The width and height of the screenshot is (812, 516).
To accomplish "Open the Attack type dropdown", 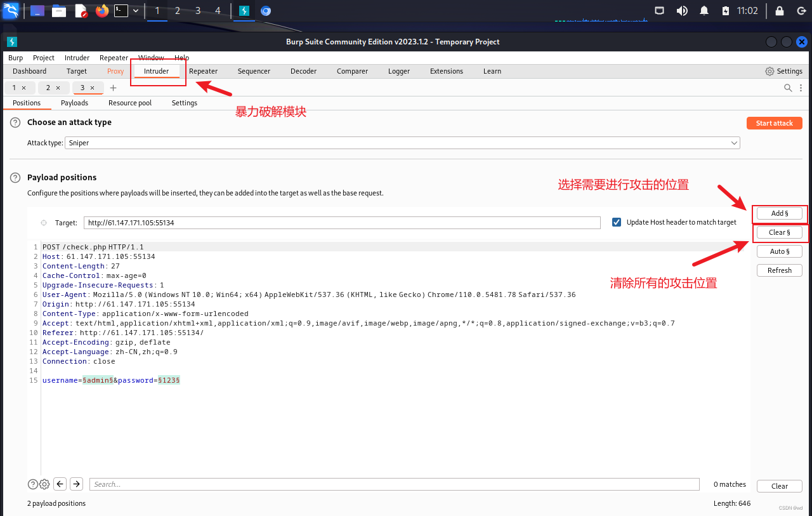I will [733, 142].
